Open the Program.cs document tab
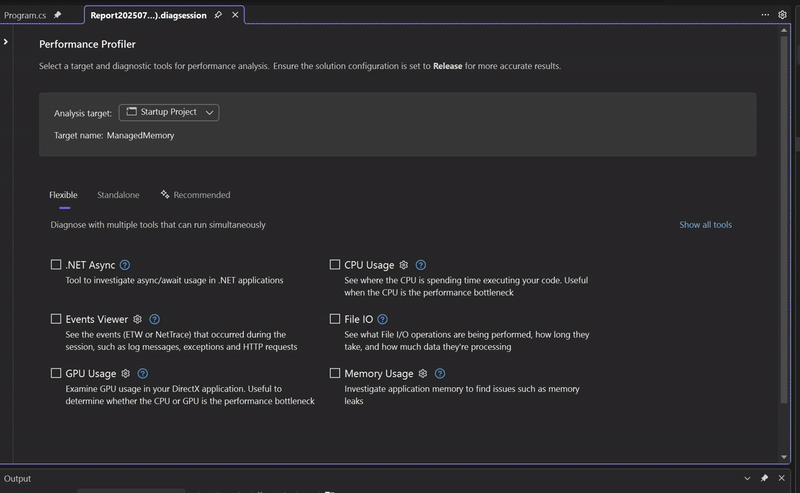The image size is (800, 493). coord(25,15)
